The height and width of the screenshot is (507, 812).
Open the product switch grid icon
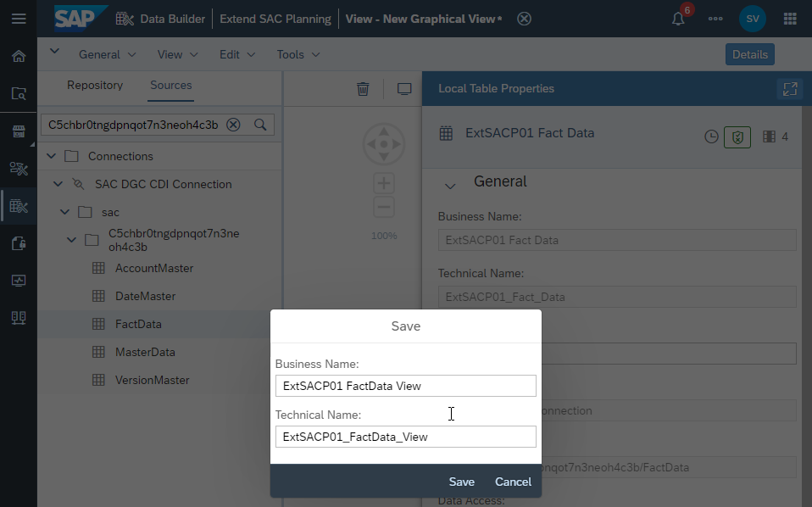790,19
